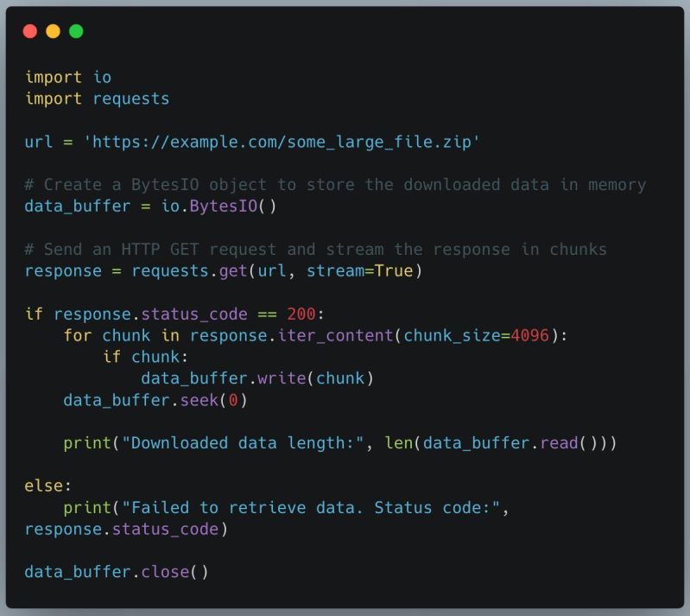Click the URL string 'https://example.com/some_large_file.zip'
The width and height of the screenshot is (690, 616).
tap(282, 142)
